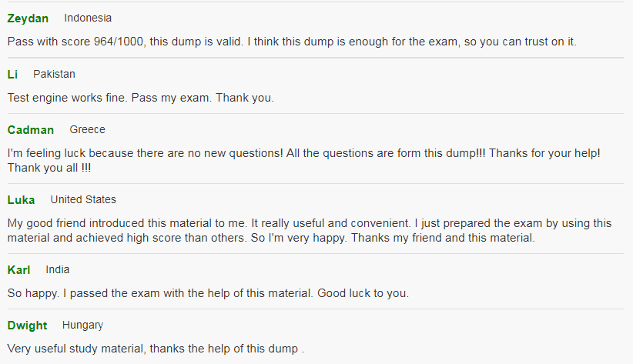Select the Pakistan country label
The height and width of the screenshot is (364, 633).
(x=54, y=74)
